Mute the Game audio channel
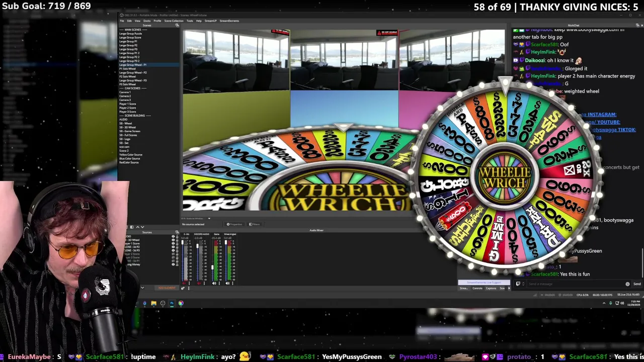644x362 pixels. 214,283
